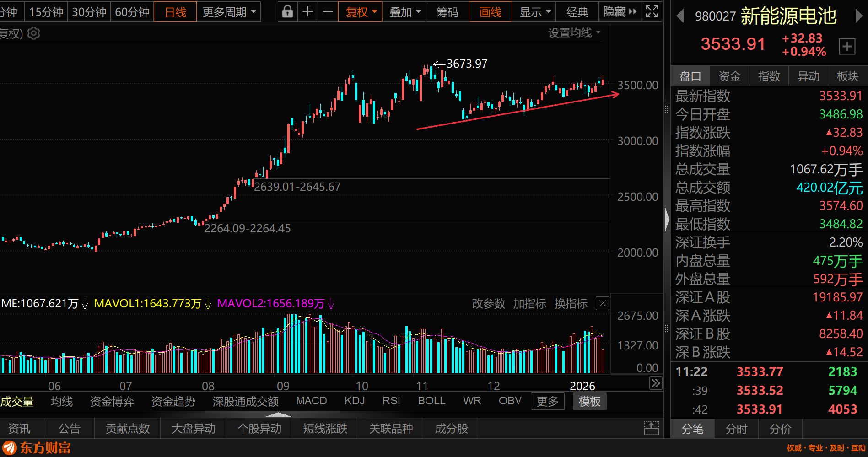
Task: Add 新能源电池 to watchlist plus icon
Action: 847,46
